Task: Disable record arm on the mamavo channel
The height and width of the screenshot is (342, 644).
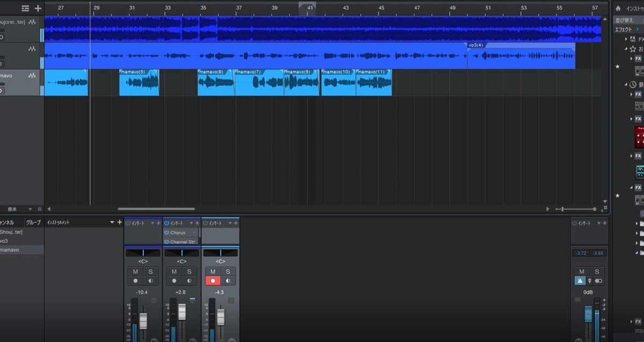Action: pos(213,281)
